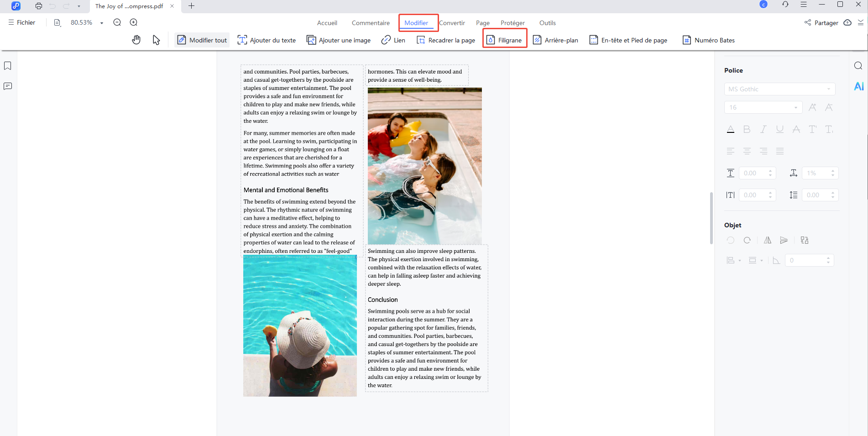Select the Hand pan tool
Viewport: 868px width, 436px height.
pyautogui.click(x=136, y=40)
